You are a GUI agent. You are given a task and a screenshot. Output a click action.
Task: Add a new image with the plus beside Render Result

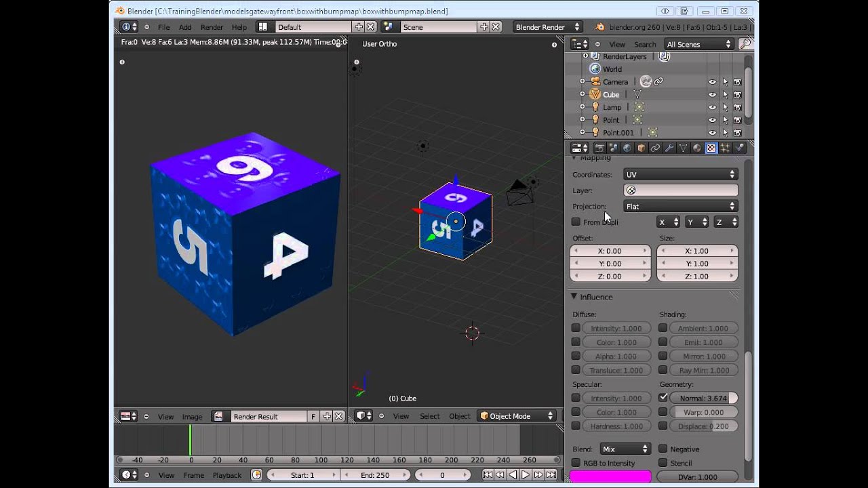(x=327, y=416)
